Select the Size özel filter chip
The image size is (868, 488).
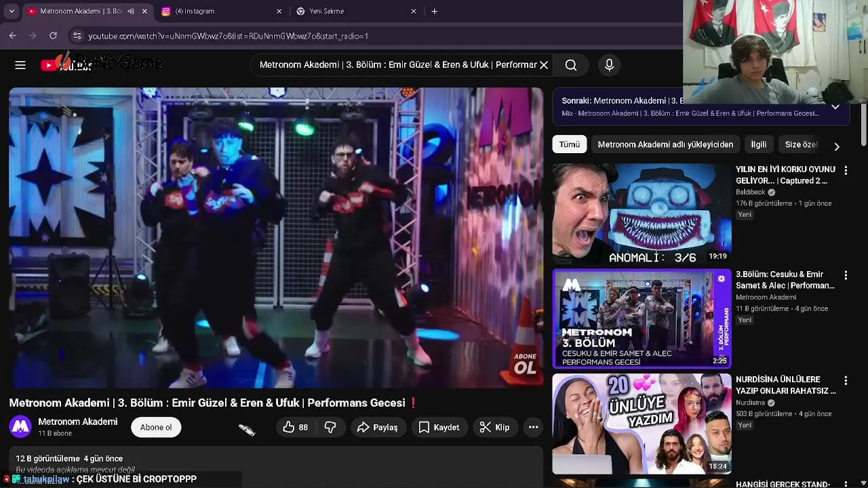coord(802,144)
